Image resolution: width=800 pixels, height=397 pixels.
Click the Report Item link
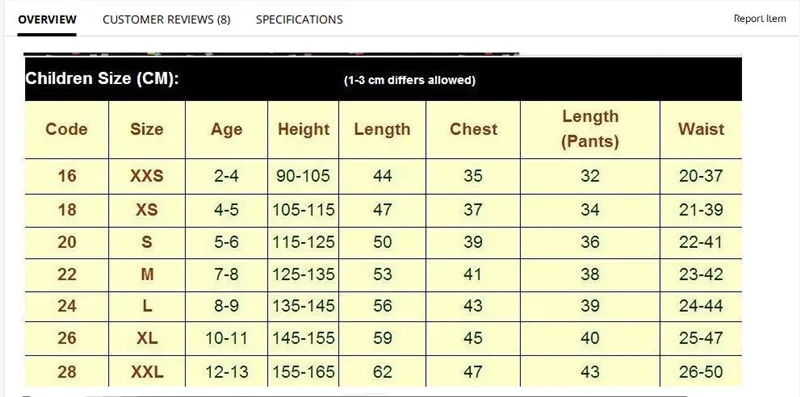(760, 18)
